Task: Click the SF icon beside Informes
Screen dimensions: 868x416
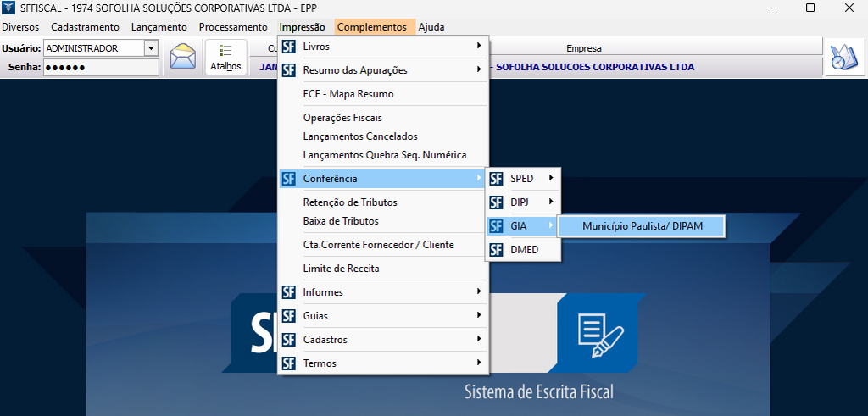Action: click(288, 292)
